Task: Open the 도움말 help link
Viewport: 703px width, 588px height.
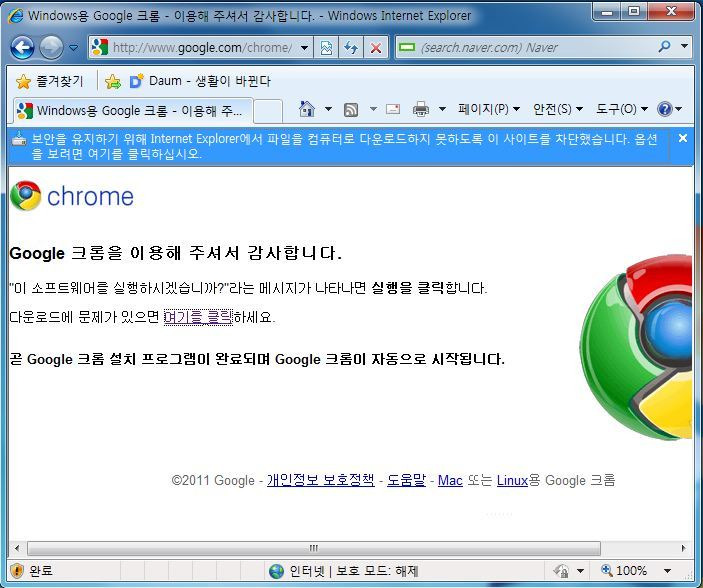Action: (x=406, y=480)
